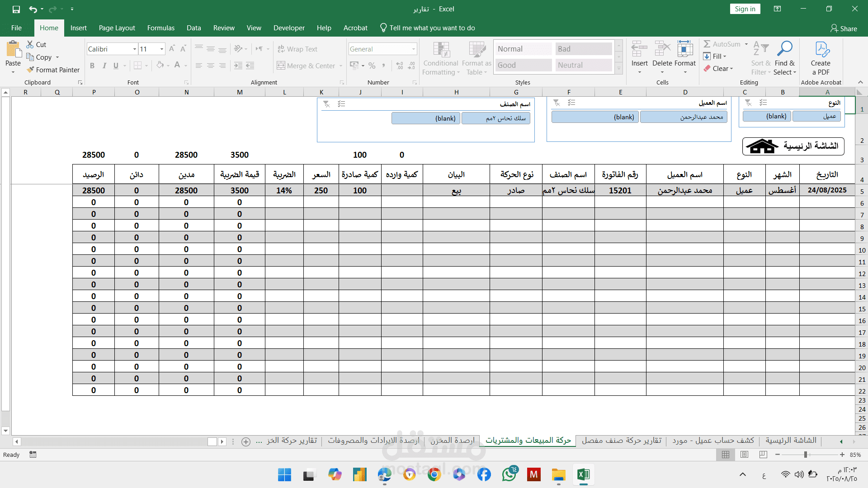This screenshot has width=868, height=488.
Task: Click the Merge & Center icon
Action: point(281,66)
